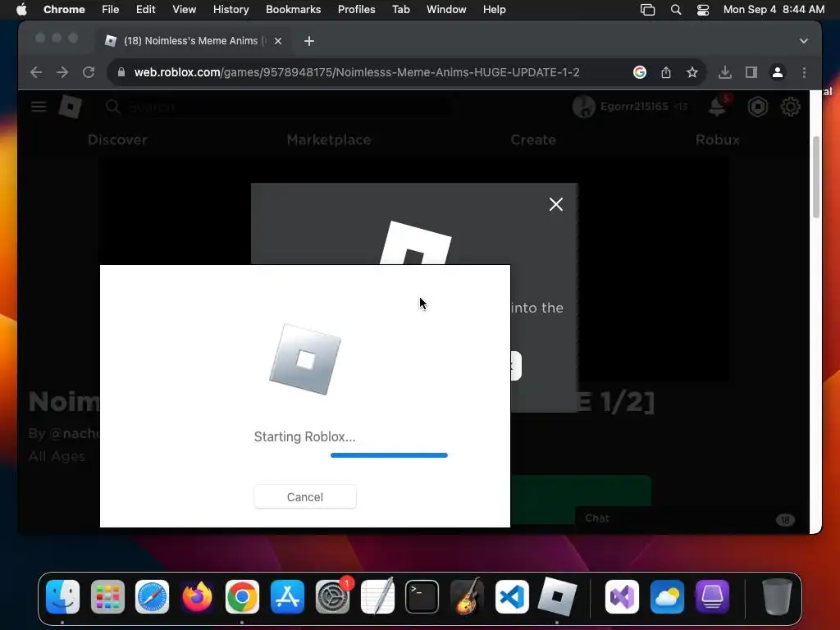Open Visual Studio from the Dock
Viewport: 840px width, 630px height.
pos(622,596)
